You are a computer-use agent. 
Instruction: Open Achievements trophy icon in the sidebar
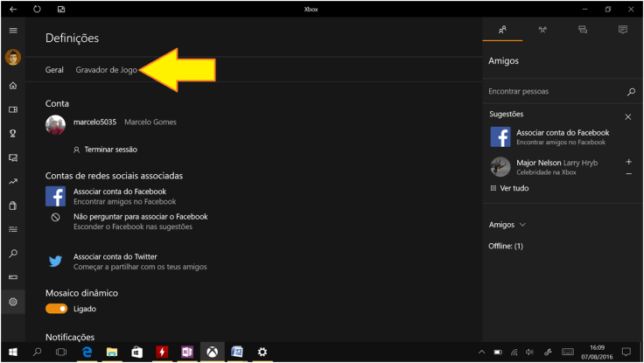pyautogui.click(x=12, y=134)
